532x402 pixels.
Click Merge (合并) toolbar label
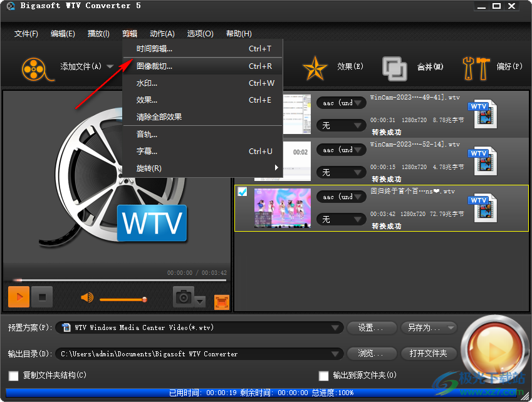click(430, 67)
